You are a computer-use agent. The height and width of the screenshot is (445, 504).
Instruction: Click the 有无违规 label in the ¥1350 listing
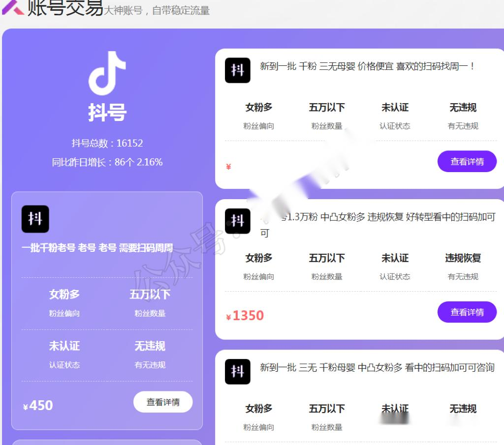(463, 276)
